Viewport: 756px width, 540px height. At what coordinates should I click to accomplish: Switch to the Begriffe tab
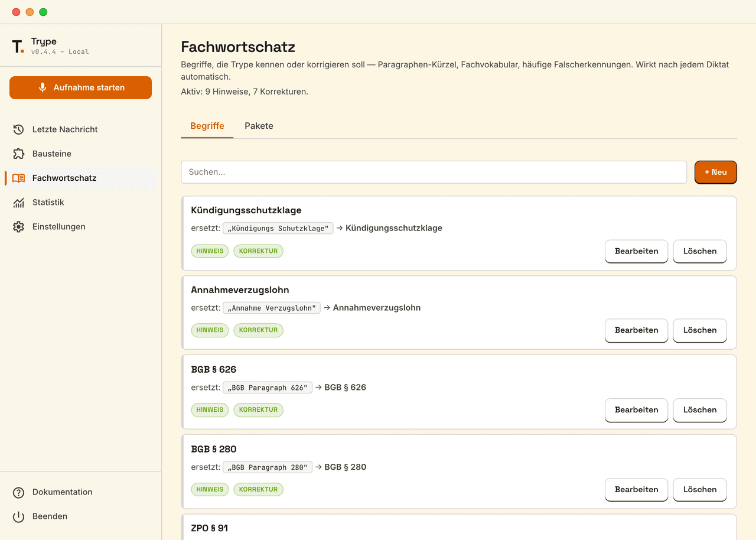coord(207,126)
